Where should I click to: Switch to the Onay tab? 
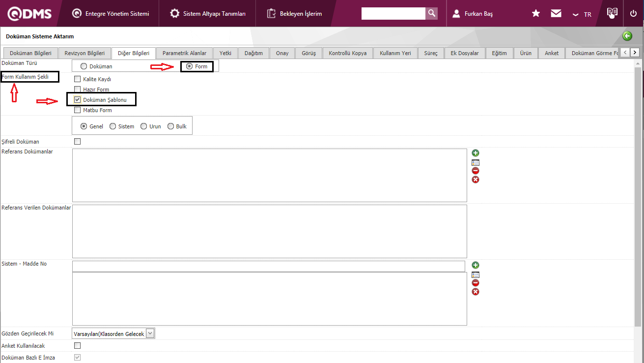pos(282,53)
